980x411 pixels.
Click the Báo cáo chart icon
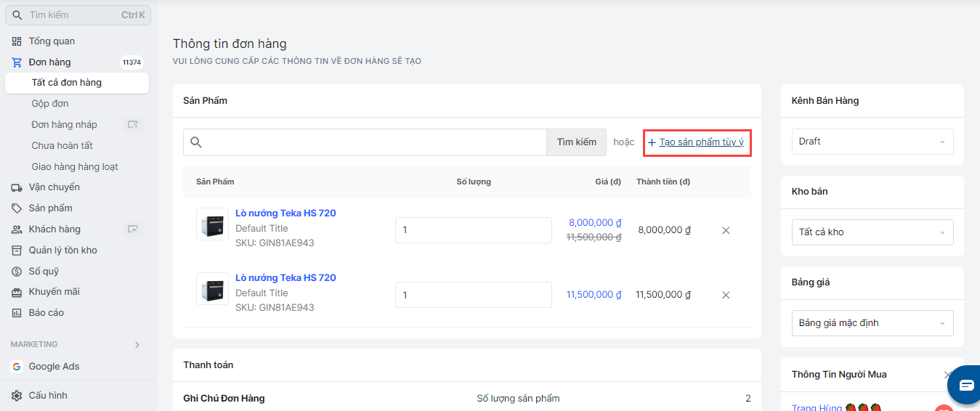pos(17,313)
